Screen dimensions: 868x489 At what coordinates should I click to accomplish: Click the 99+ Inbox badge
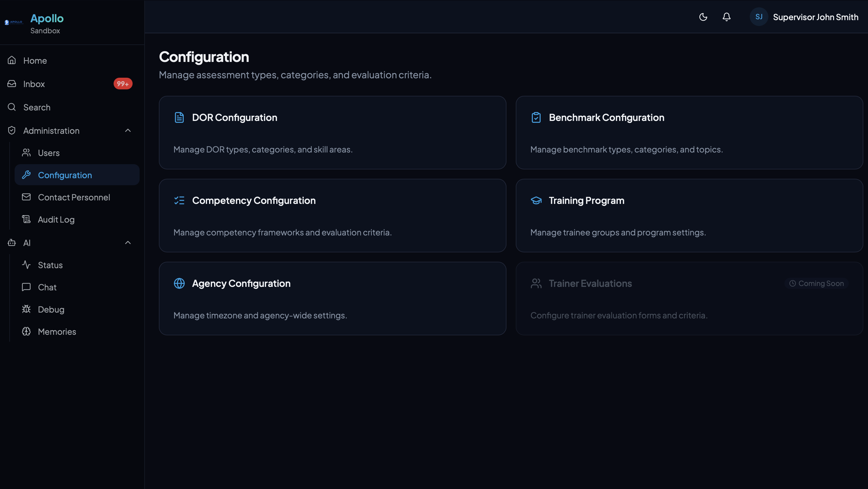pos(123,84)
